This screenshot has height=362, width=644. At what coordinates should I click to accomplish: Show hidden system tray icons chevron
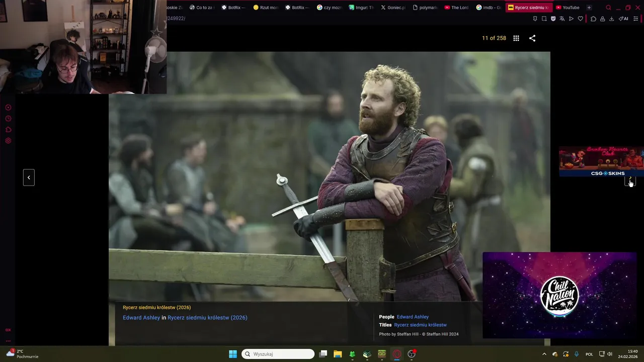tap(544, 354)
